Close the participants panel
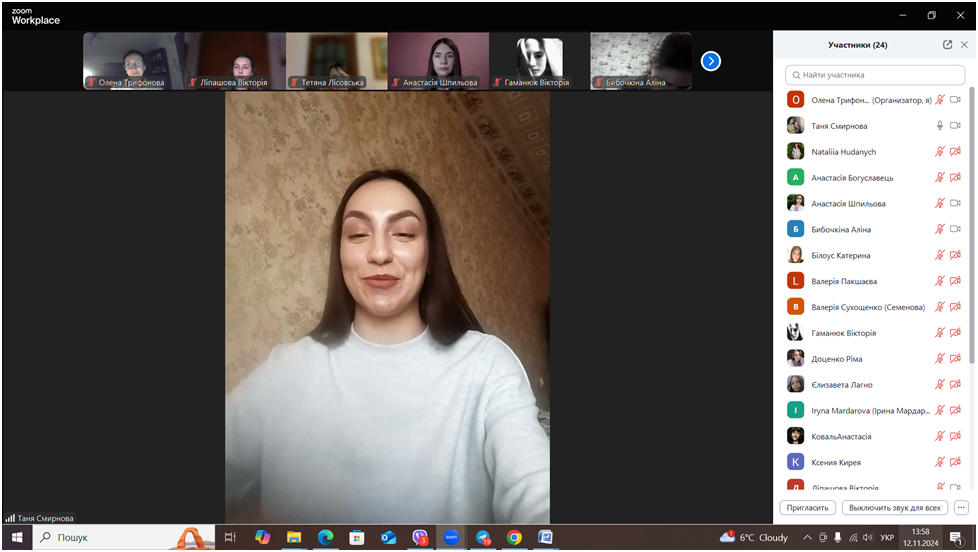 tap(964, 45)
